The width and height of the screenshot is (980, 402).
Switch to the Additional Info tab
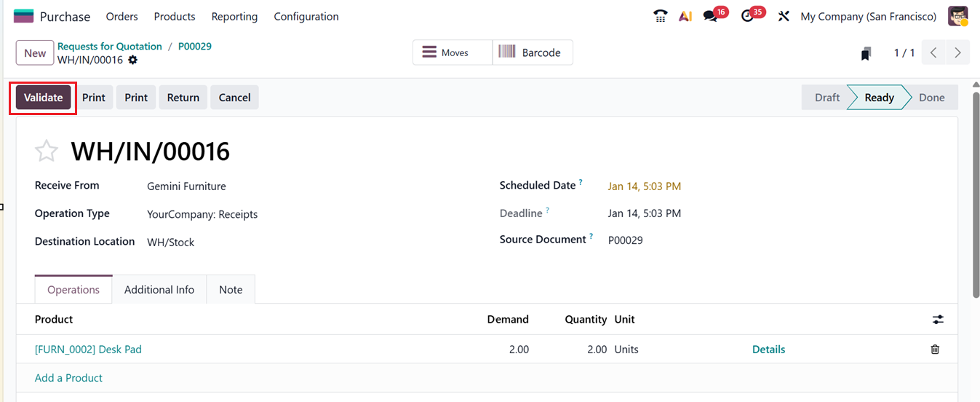tap(159, 289)
